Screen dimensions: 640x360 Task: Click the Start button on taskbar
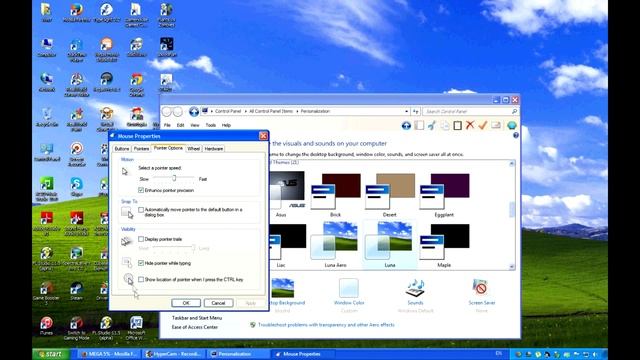tap(51, 354)
